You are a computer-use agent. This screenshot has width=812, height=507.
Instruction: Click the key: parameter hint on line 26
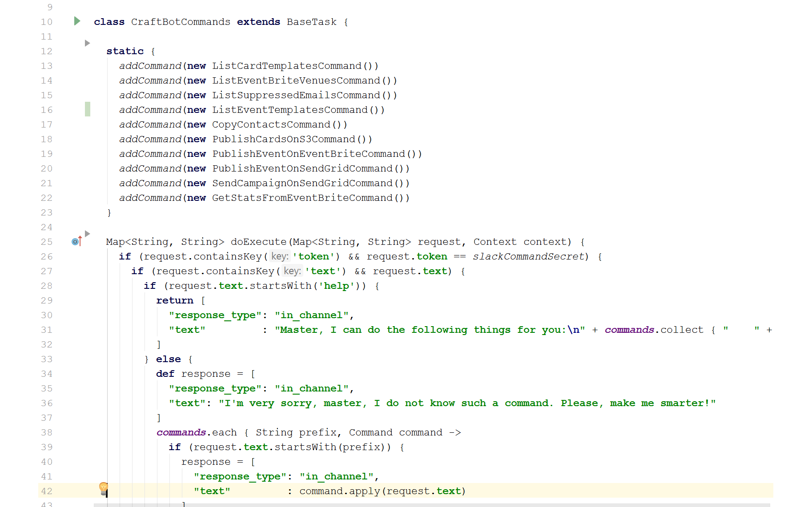[279, 256]
